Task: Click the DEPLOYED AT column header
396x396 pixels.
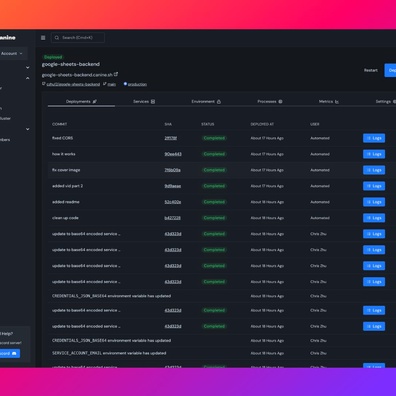Action: 262,124
